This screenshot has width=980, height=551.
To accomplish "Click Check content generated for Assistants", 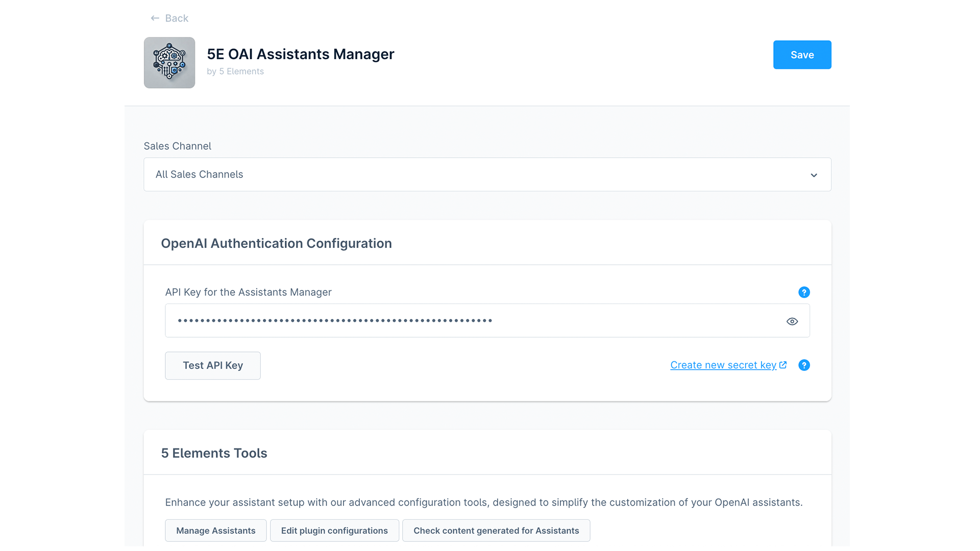I will tap(496, 531).
